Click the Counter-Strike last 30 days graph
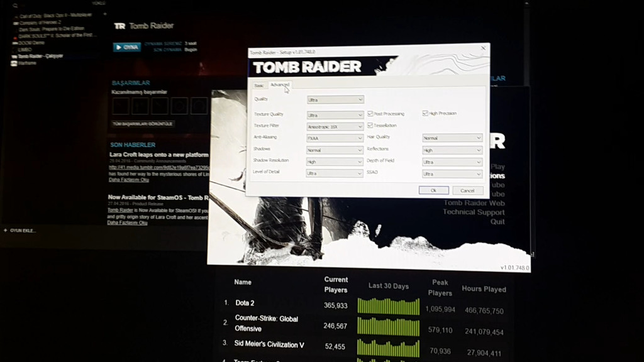The width and height of the screenshot is (644, 362). coord(389,327)
